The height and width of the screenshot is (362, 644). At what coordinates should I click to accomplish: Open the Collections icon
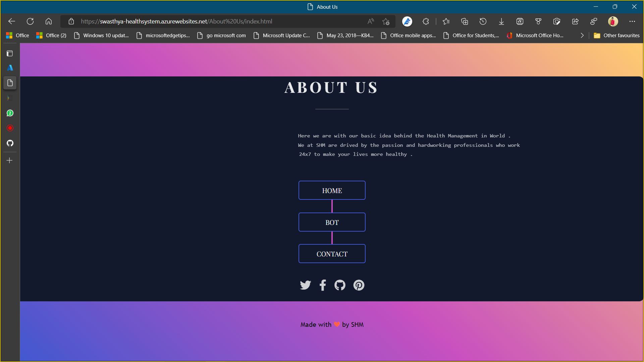pyautogui.click(x=465, y=21)
